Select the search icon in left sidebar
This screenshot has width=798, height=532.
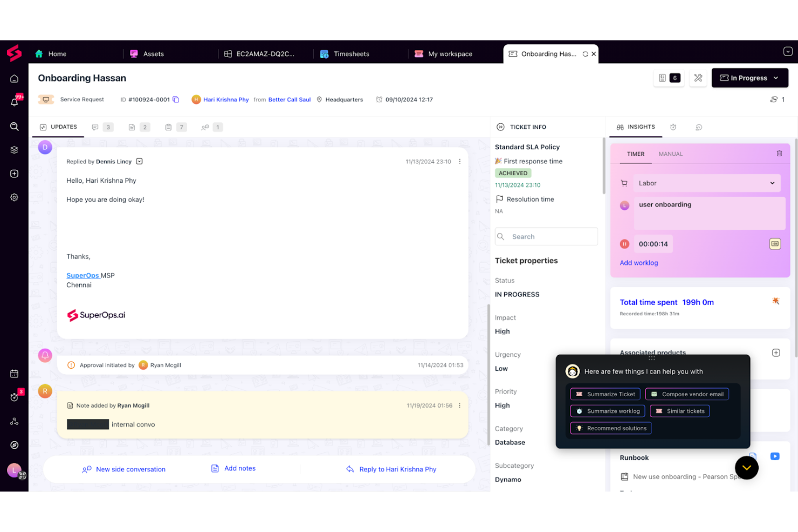(15, 127)
